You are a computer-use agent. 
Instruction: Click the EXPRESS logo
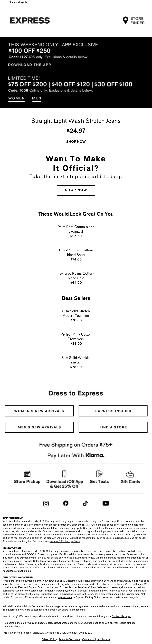coord(30,20)
